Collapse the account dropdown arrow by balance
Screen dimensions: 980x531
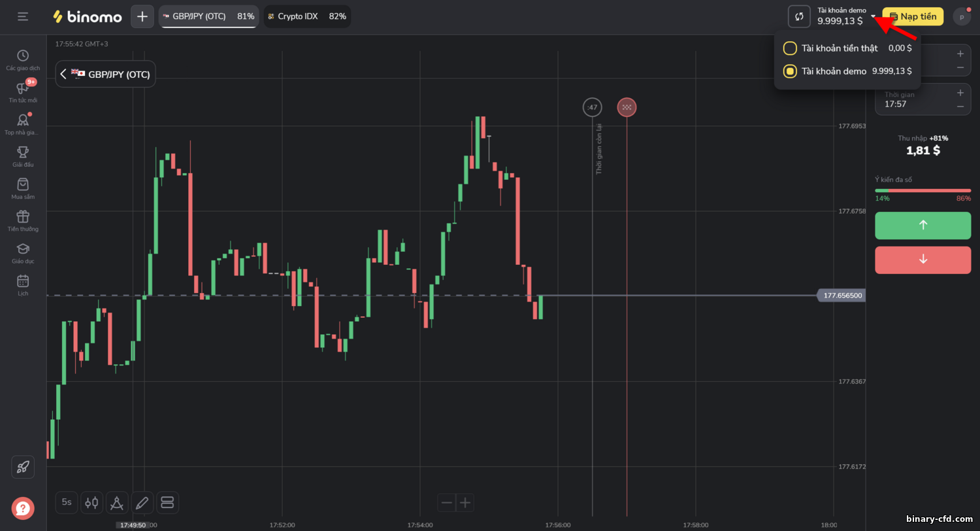point(873,17)
